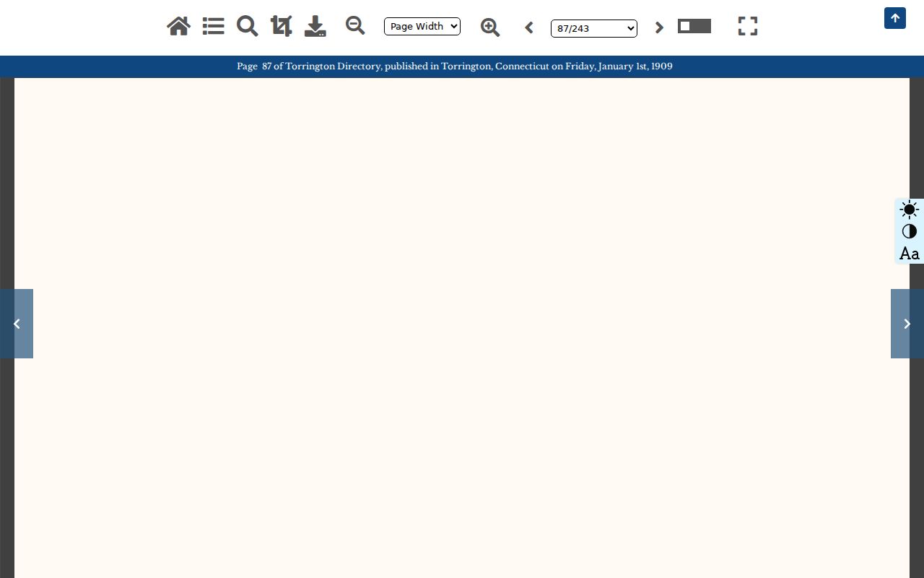Open the table of contents list icon
924x578 pixels.
coord(213,27)
